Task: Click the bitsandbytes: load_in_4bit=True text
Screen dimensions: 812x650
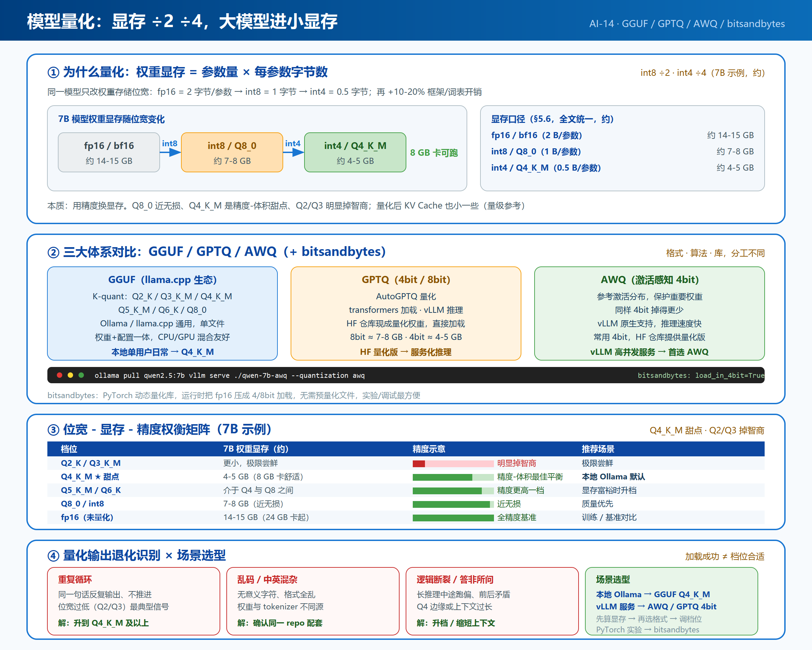Action: (x=701, y=375)
